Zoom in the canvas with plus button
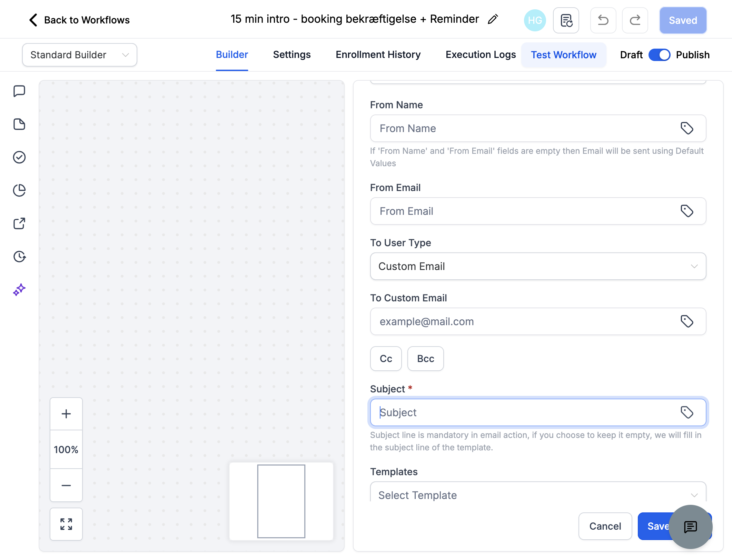The height and width of the screenshot is (560, 732). tap(66, 414)
